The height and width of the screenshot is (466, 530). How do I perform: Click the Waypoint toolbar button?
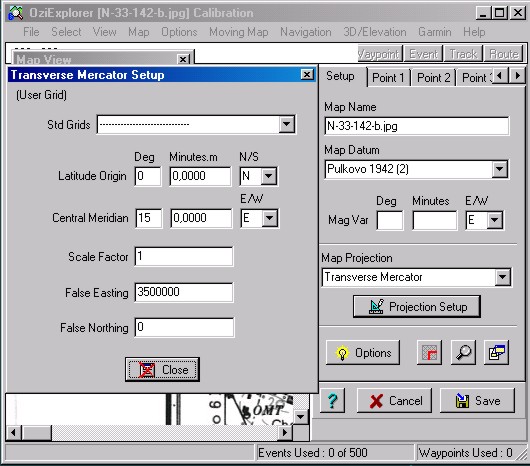click(x=380, y=54)
